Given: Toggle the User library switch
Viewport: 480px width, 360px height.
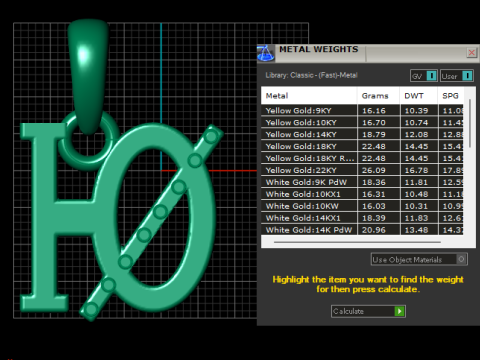Looking at the screenshot, I should (467, 76).
